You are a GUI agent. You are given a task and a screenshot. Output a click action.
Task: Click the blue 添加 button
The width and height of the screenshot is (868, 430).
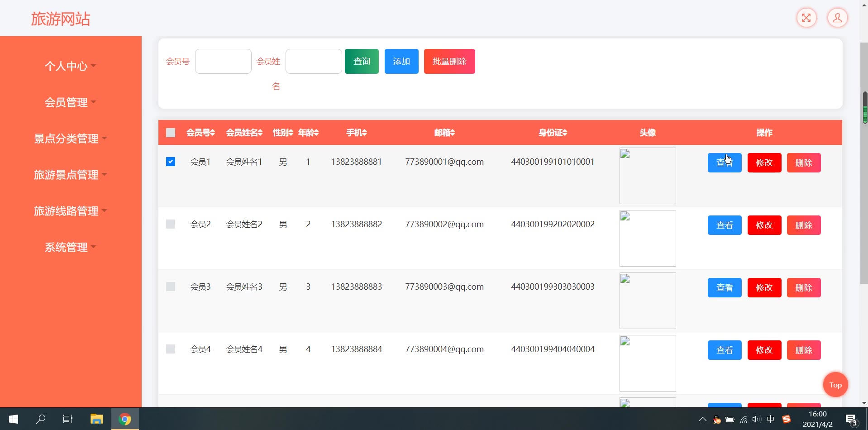tap(401, 61)
